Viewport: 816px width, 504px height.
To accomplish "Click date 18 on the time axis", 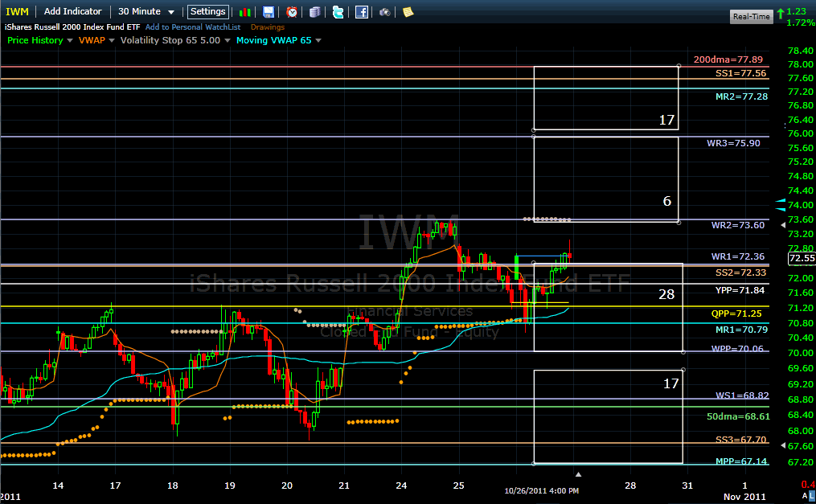I will (172, 486).
